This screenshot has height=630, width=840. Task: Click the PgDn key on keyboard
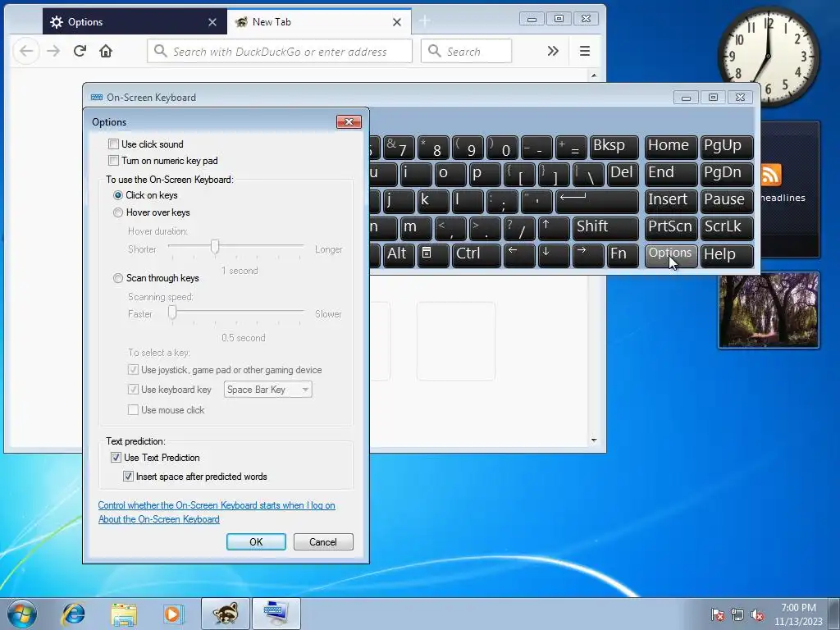point(727,174)
